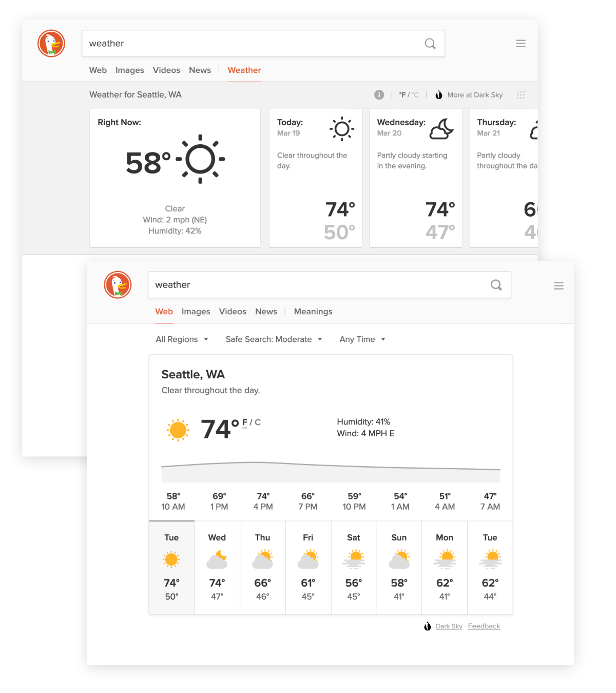Click the DuckDuckGo logo in the lower window

tap(118, 285)
